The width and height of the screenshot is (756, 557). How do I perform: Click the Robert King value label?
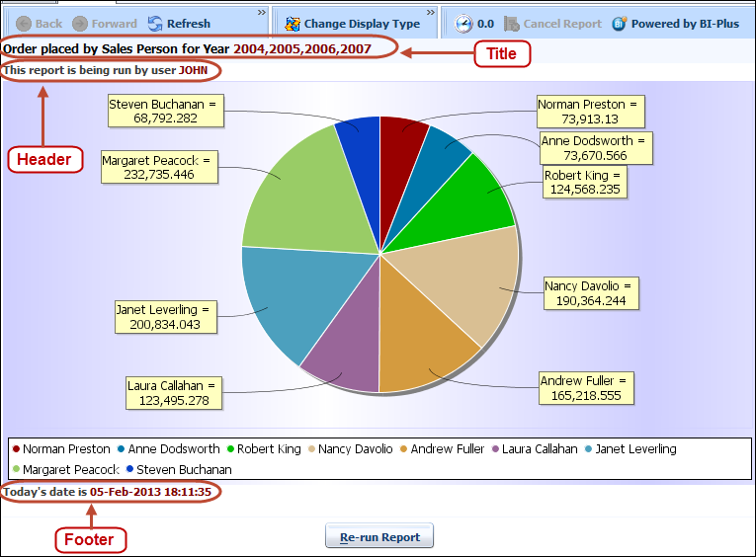pos(582,183)
